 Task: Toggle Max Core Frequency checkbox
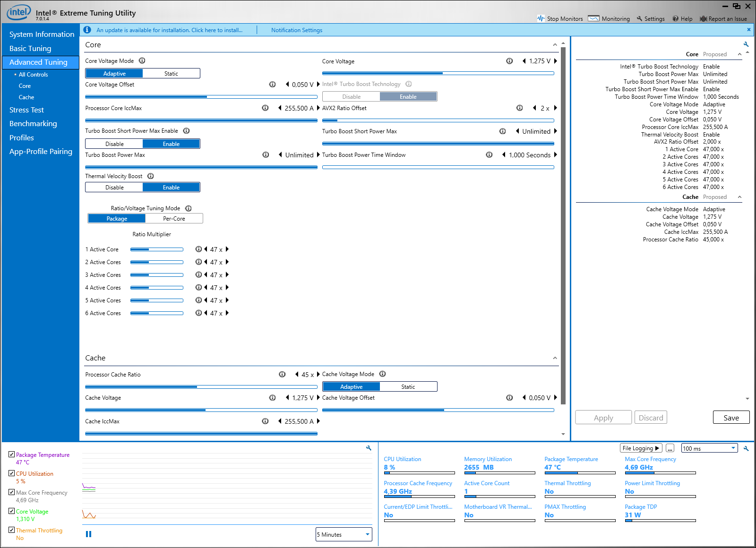point(12,492)
